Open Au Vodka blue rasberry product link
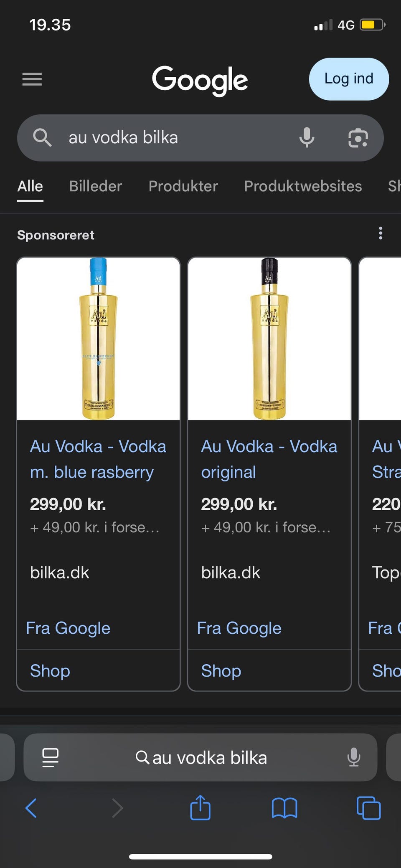The width and height of the screenshot is (401, 868). coord(98,459)
